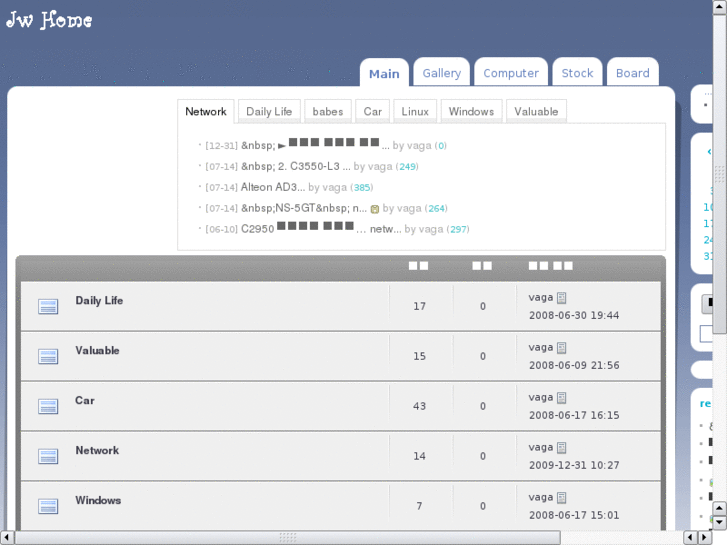
Task: Click vaga author in Network row
Action: [541, 448]
